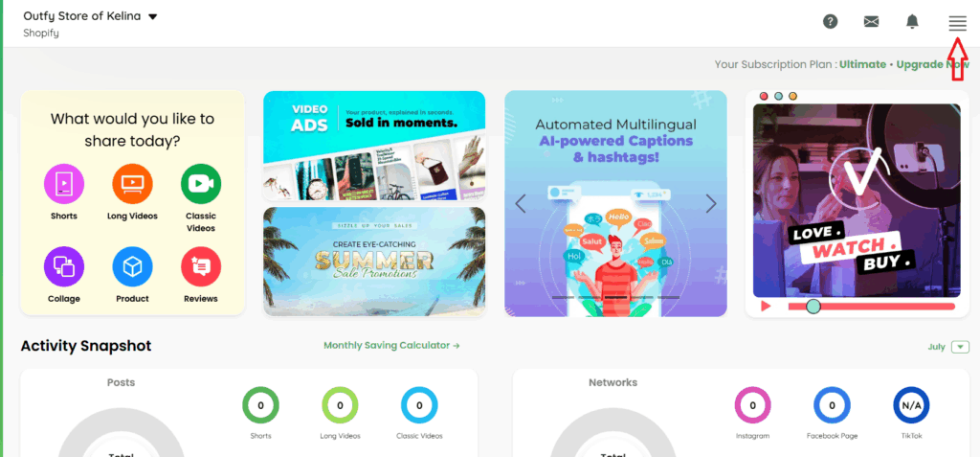980x457 pixels.
Task: Click the video progress slider knob
Action: [813, 307]
